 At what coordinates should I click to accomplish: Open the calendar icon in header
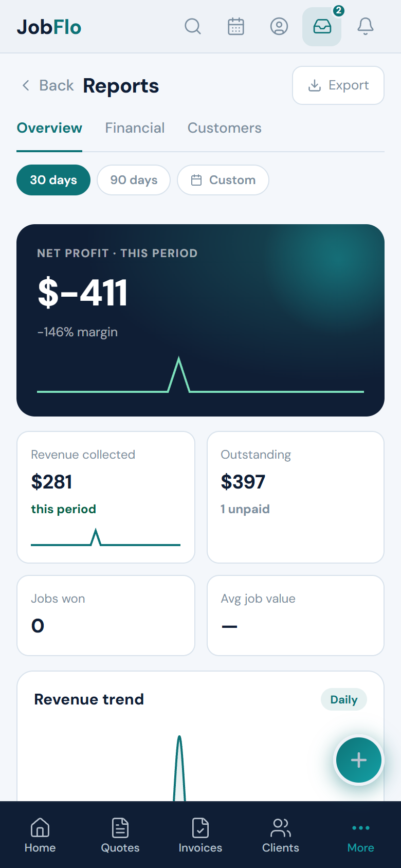click(236, 26)
